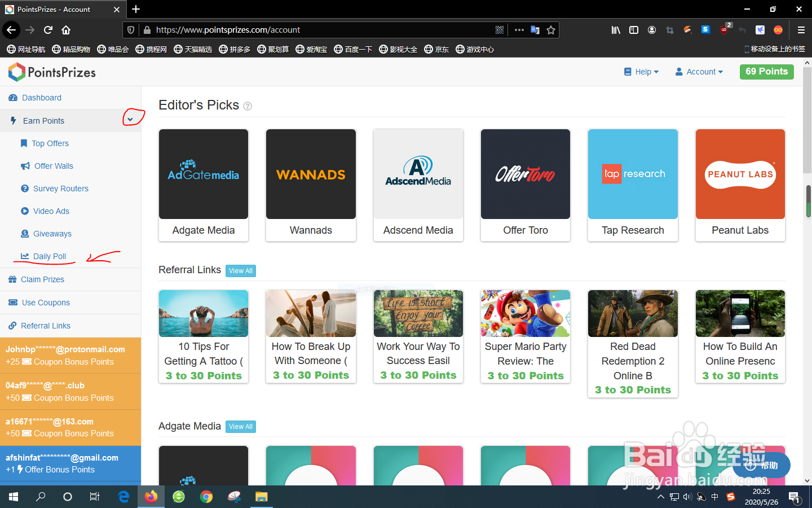Viewport: 812px width, 508px height.
Task: Open the Help dropdown
Action: (641, 72)
